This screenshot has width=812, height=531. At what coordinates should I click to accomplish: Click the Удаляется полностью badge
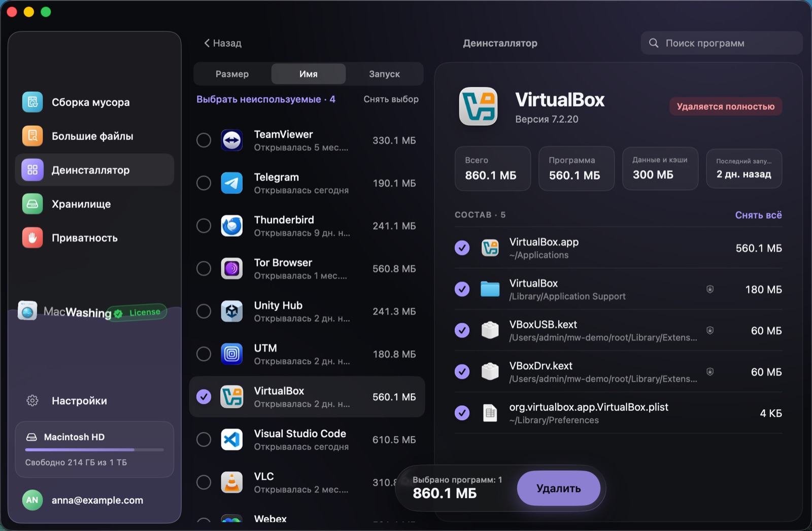(726, 107)
